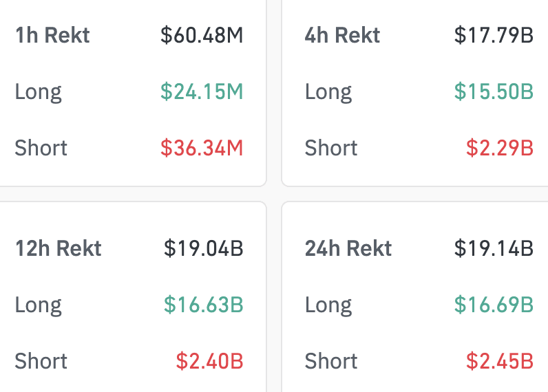This screenshot has height=392, width=548.
Task: Select the 12h Rekt total $19.04B
Action: pyautogui.click(x=204, y=248)
